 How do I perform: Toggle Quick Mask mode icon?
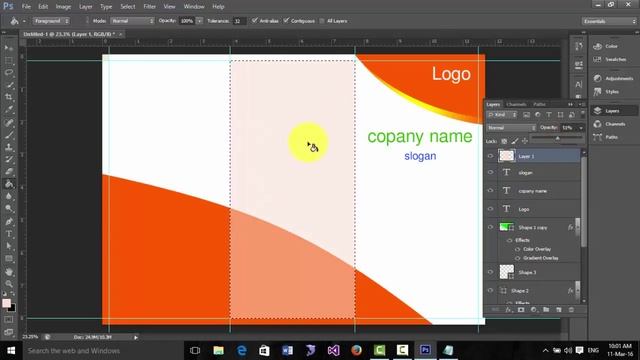click(x=9, y=320)
